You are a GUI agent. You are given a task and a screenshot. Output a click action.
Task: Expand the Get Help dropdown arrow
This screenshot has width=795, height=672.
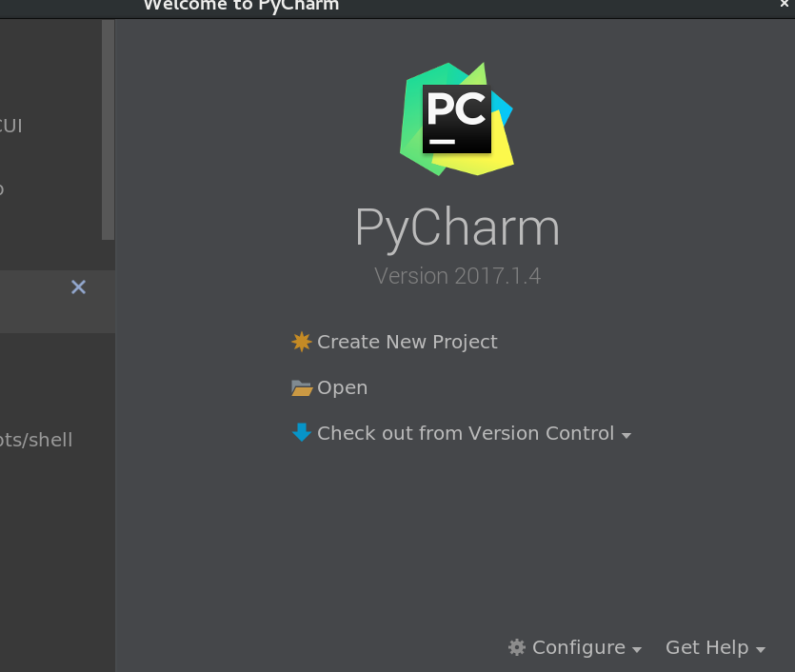coord(762,649)
